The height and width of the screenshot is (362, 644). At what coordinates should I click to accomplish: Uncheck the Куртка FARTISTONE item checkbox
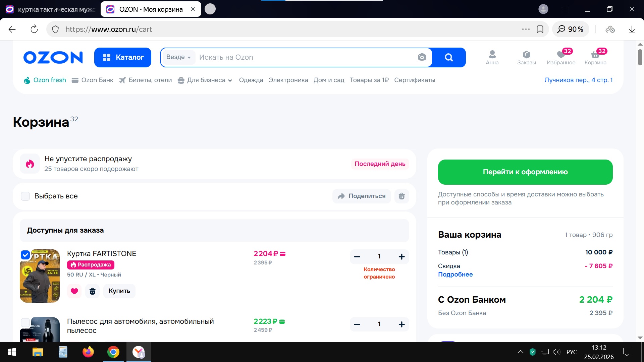click(25, 255)
